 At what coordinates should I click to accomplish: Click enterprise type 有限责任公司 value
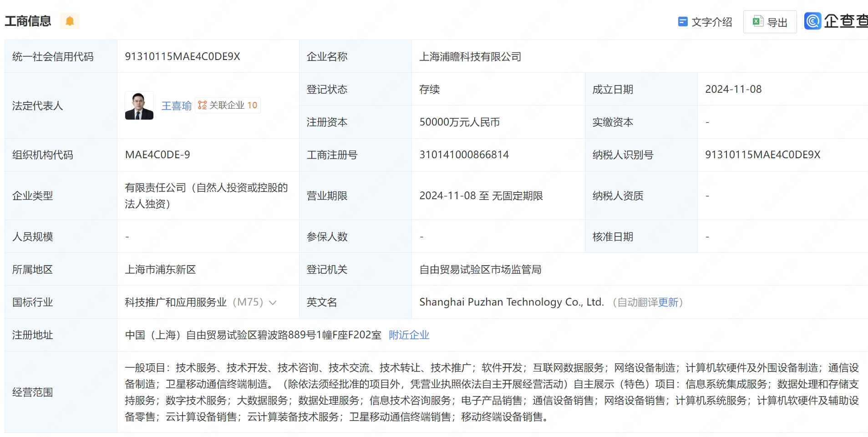(206, 196)
